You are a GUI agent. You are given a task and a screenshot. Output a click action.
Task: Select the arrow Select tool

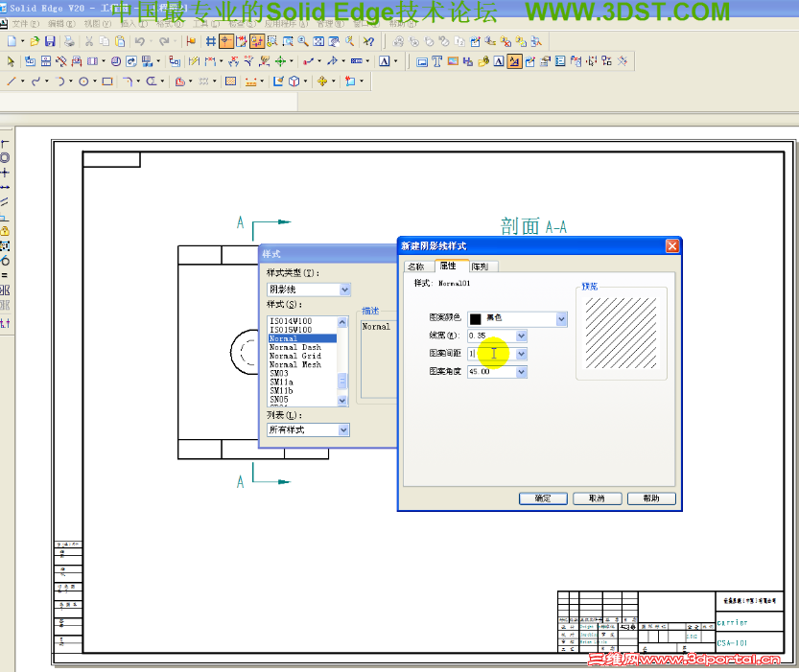click(11, 61)
